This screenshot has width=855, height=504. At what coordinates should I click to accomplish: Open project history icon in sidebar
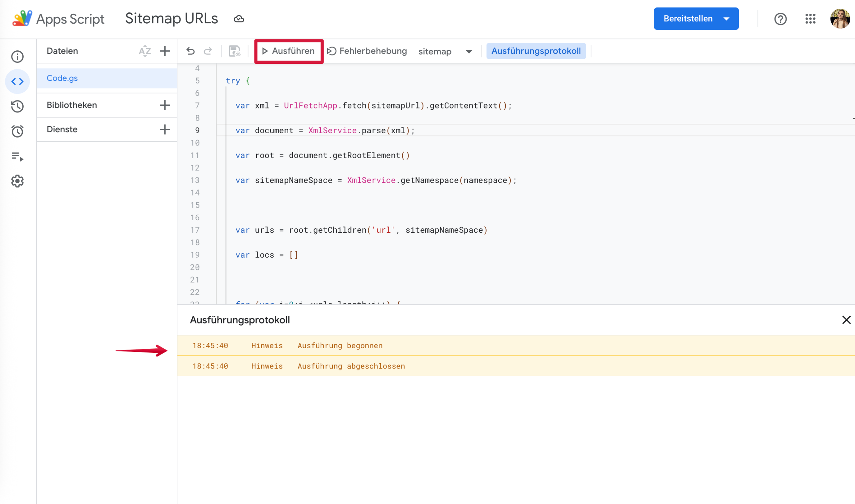coord(17,106)
